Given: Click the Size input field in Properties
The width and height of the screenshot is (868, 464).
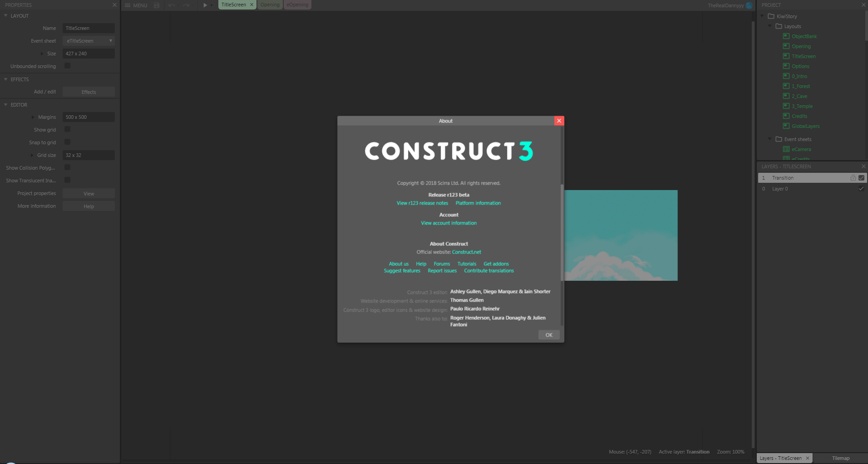Looking at the screenshot, I should coord(89,53).
